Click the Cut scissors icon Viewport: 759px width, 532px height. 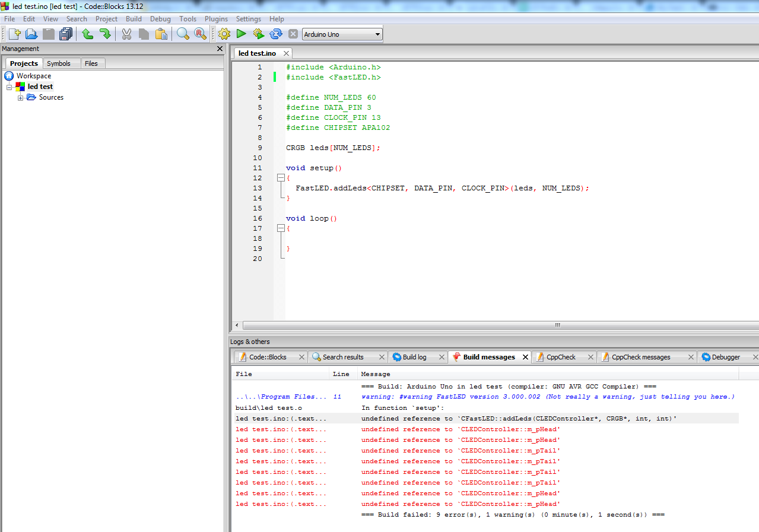[x=126, y=34]
